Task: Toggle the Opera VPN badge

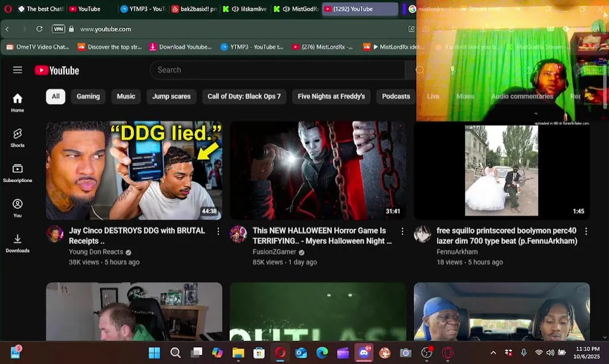Action: 58,29
